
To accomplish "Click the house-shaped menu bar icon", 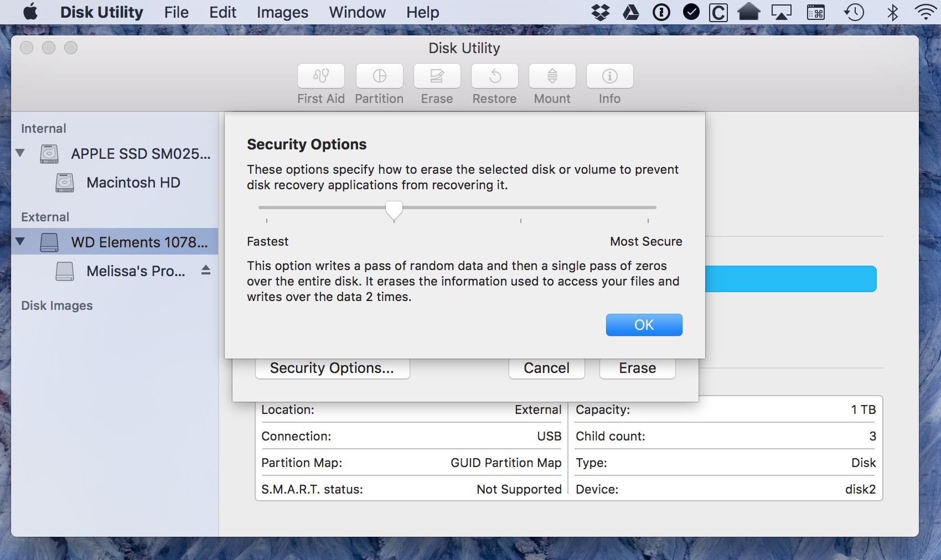I will click(748, 12).
